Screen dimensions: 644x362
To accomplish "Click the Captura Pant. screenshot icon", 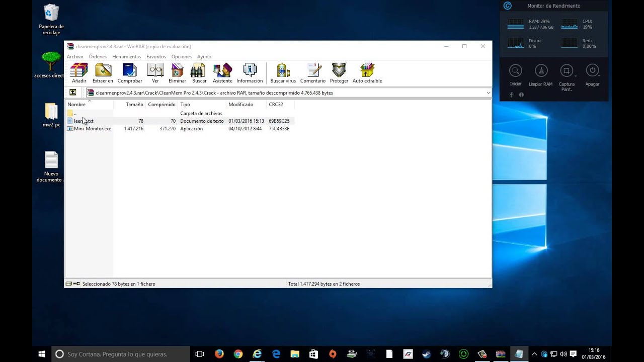I will [x=567, y=71].
